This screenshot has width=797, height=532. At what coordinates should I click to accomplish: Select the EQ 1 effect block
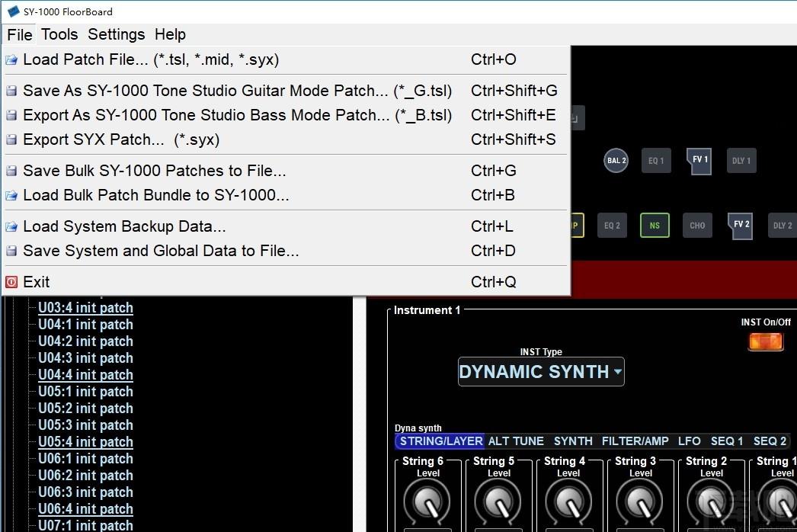[656, 161]
